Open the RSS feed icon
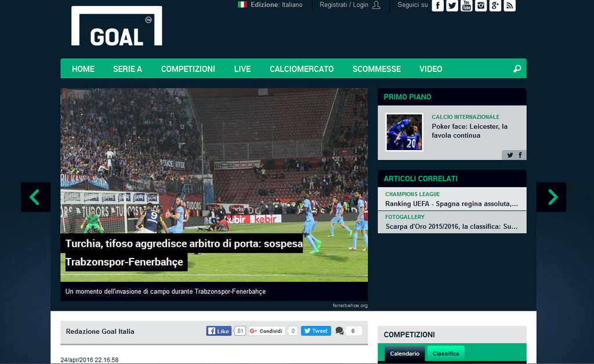The height and width of the screenshot is (364, 594). click(509, 6)
